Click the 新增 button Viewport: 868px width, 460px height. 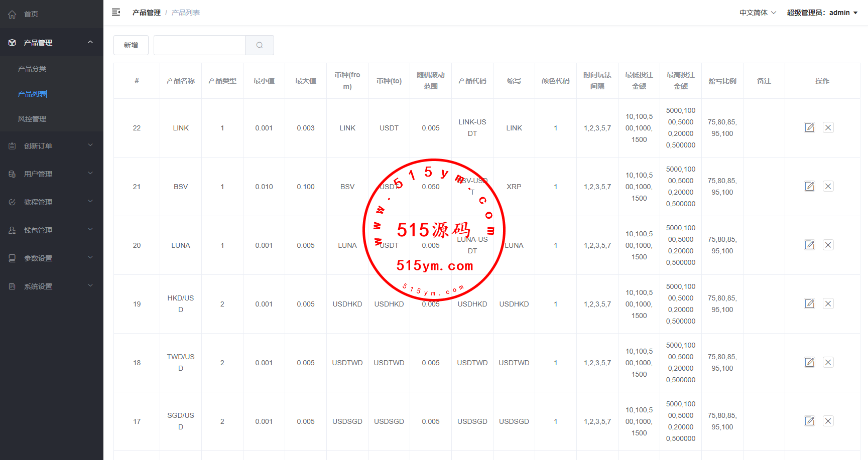pos(131,45)
